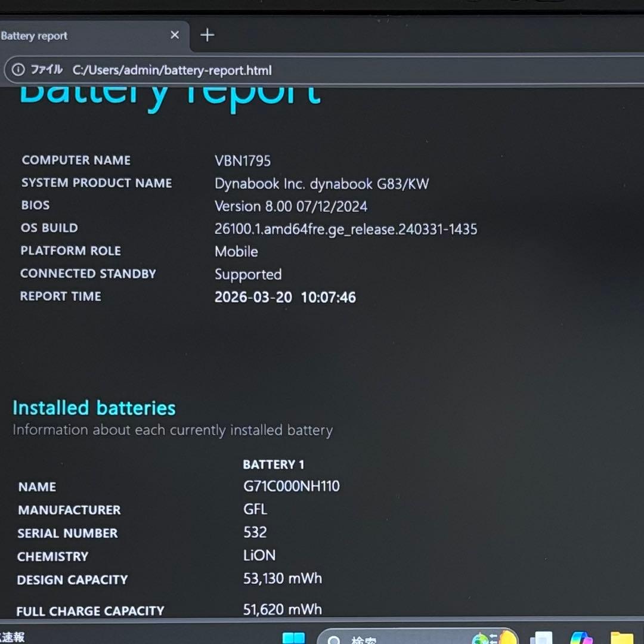The image size is (644, 644).
Task: Focus the address bar showing battery-report.html
Action: point(324,70)
